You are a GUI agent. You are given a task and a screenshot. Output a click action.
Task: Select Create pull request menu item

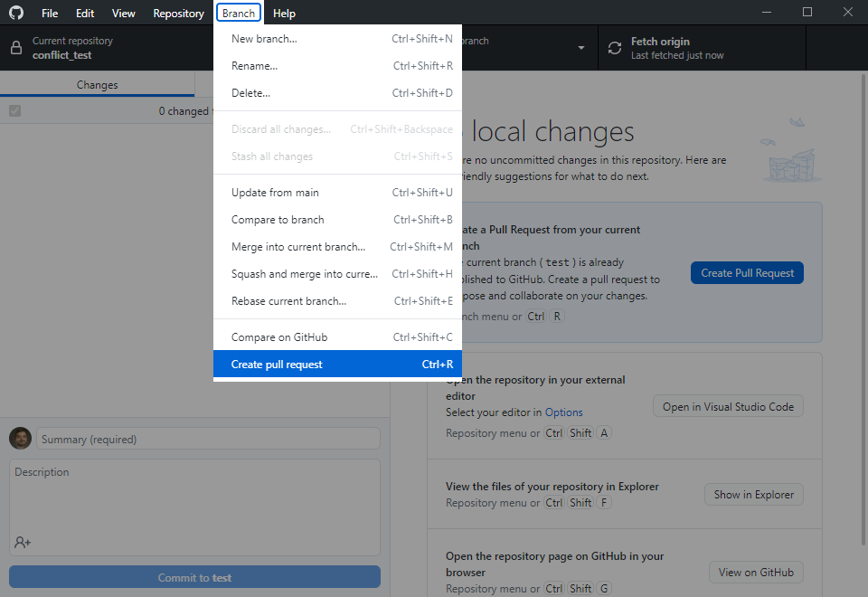pos(337,365)
